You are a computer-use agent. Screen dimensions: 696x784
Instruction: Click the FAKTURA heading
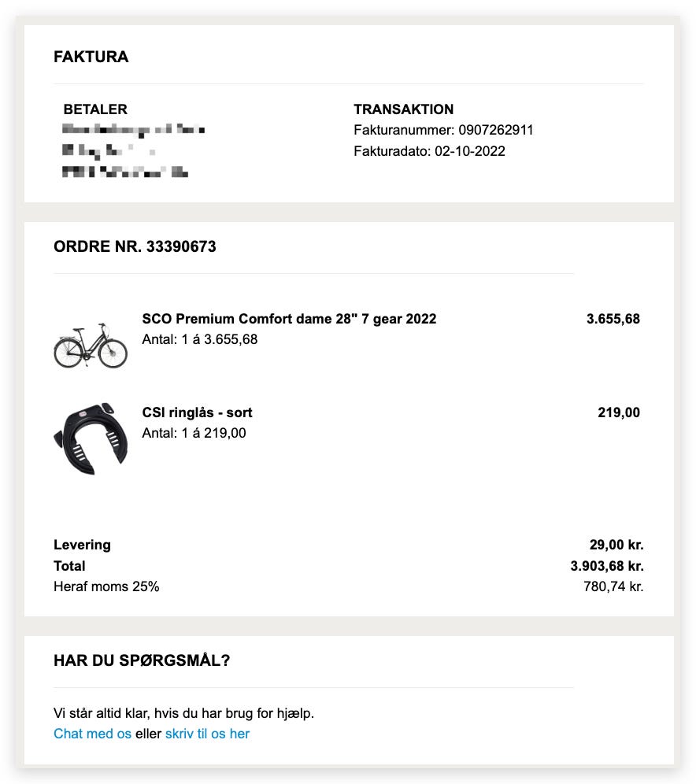pos(91,57)
